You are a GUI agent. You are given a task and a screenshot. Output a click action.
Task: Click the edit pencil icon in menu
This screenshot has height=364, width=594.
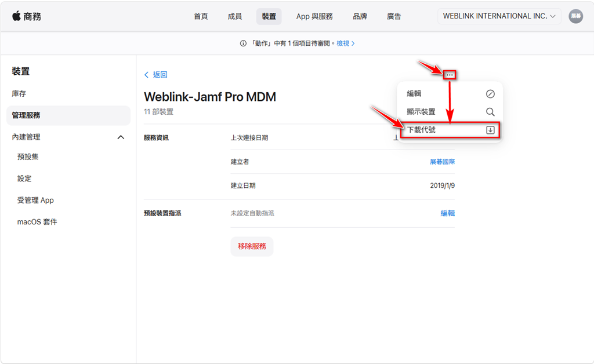pos(490,94)
